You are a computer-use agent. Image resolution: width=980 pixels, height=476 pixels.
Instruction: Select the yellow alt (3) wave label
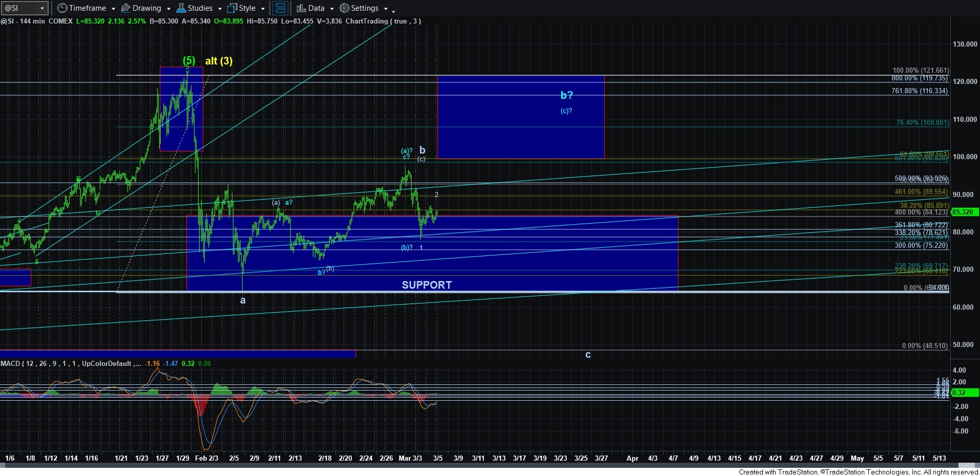(x=219, y=61)
